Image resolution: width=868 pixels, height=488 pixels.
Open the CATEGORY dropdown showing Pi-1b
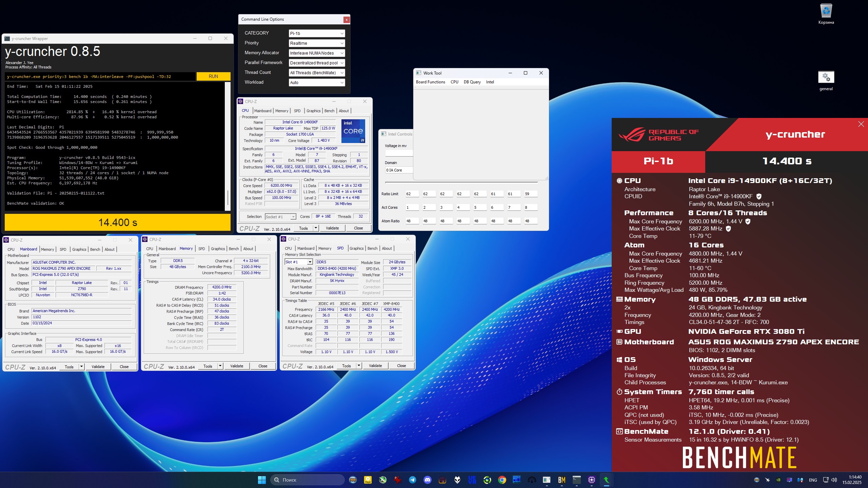coord(317,33)
